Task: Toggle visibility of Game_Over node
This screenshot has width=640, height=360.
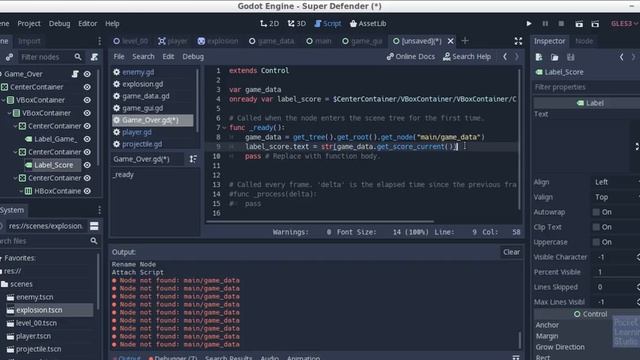Action: tap(87, 74)
